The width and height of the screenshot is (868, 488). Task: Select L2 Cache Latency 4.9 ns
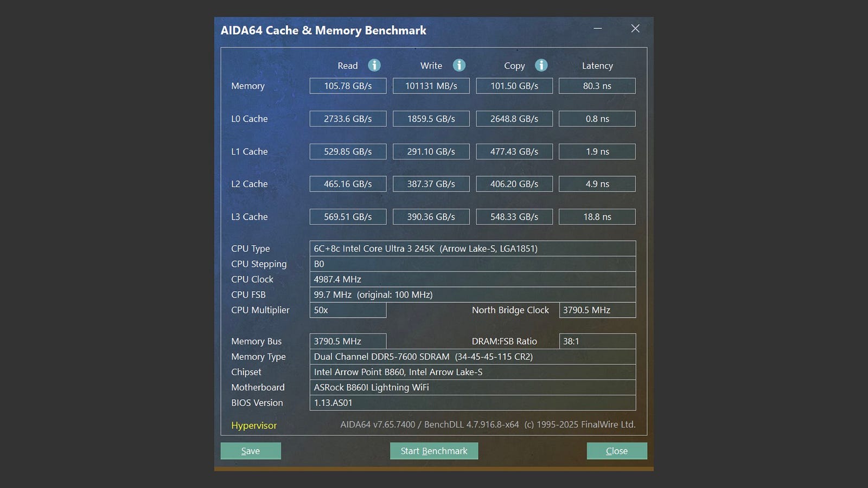point(597,184)
